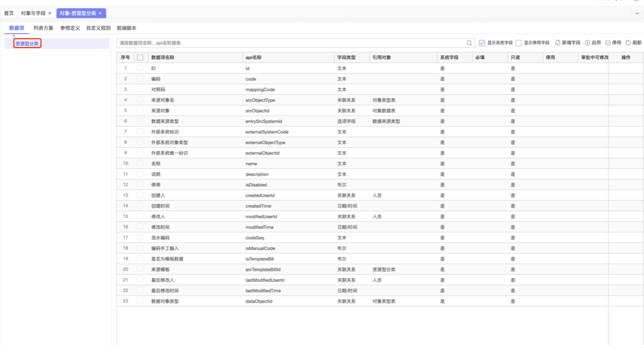Close the 对象与字段 tab
Viewport: 644px width, 345px height.
click(x=50, y=13)
